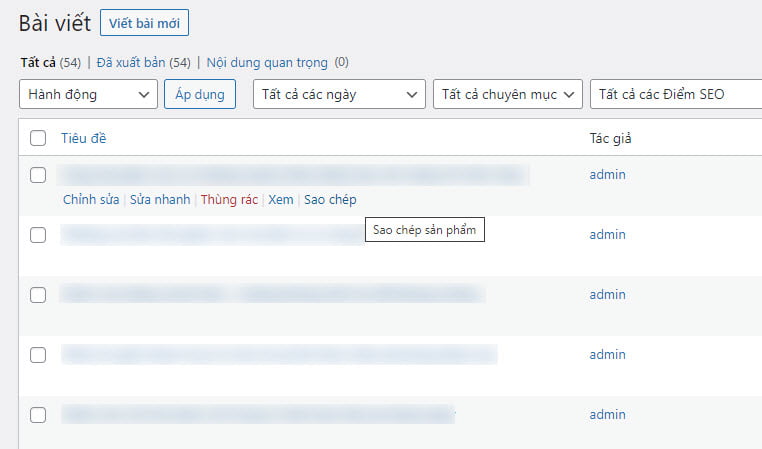This screenshot has width=762, height=449.
Task: Expand the "Tất cả chuyên mục" dropdown
Action: point(507,95)
